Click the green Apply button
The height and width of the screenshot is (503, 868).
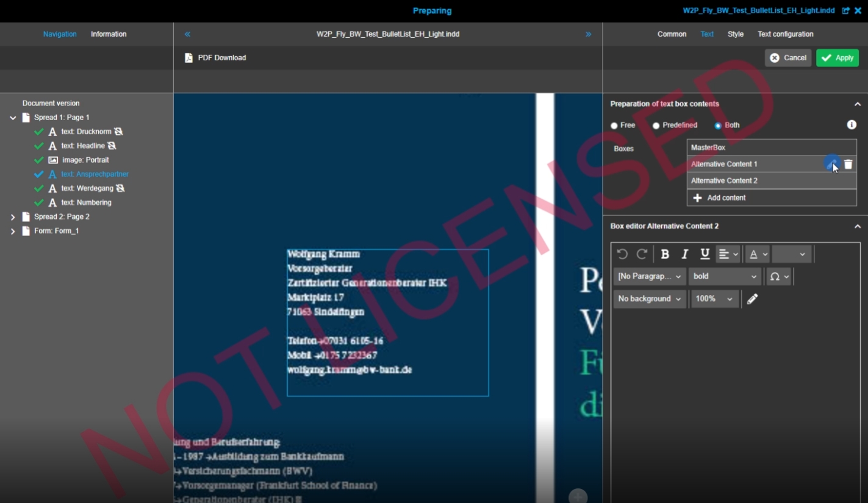coord(838,58)
